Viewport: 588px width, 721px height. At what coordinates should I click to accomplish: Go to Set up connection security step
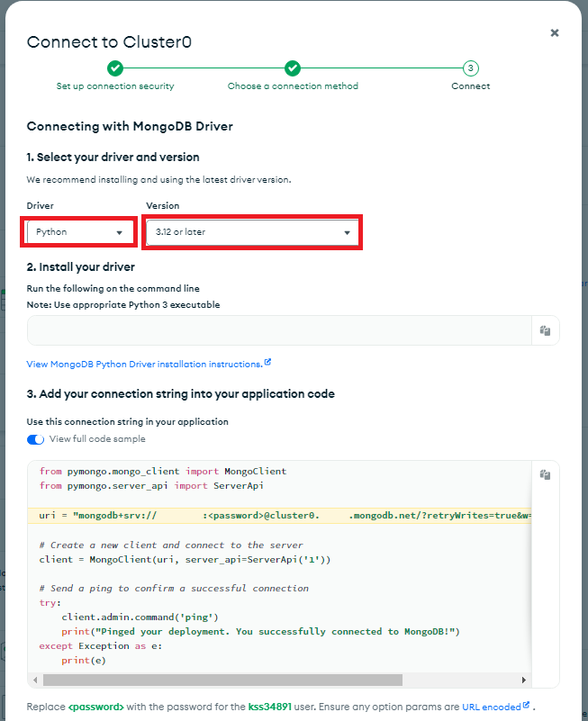pos(115,76)
